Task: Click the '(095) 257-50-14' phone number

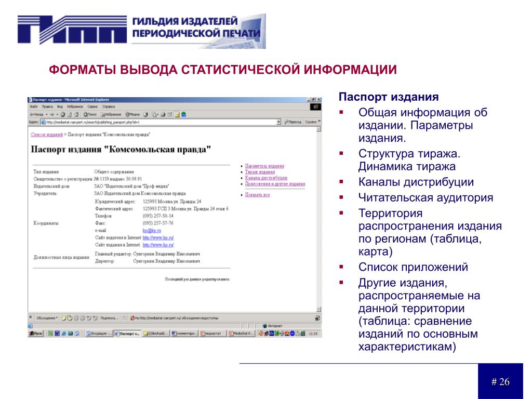Action: pyautogui.click(x=158, y=216)
